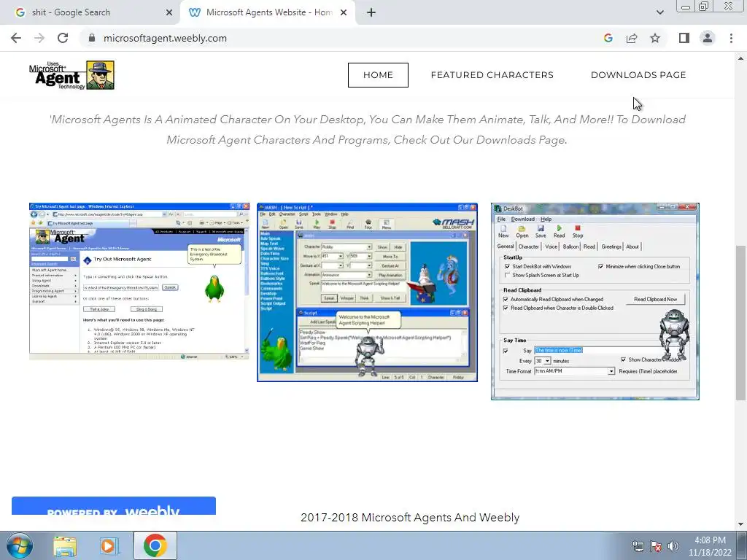This screenshot has width=747, height=560.
Task: Click the Chrome taskbar icon
Action: (x=155, y=545)
